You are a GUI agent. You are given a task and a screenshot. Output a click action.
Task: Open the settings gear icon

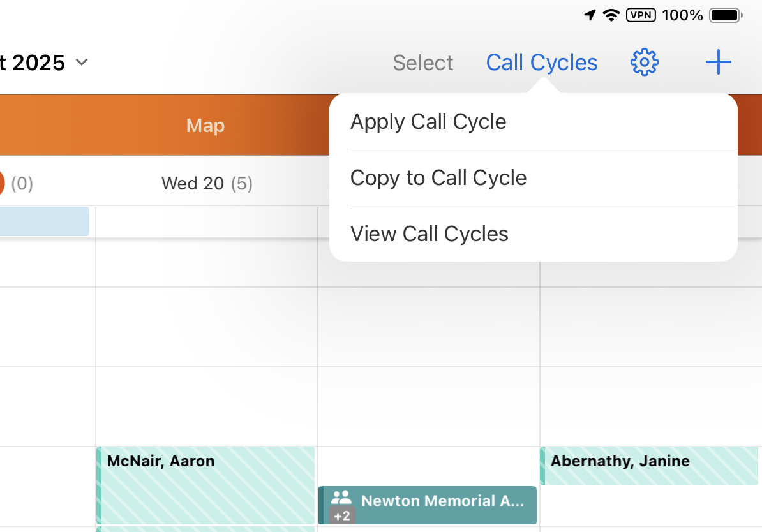644,63
